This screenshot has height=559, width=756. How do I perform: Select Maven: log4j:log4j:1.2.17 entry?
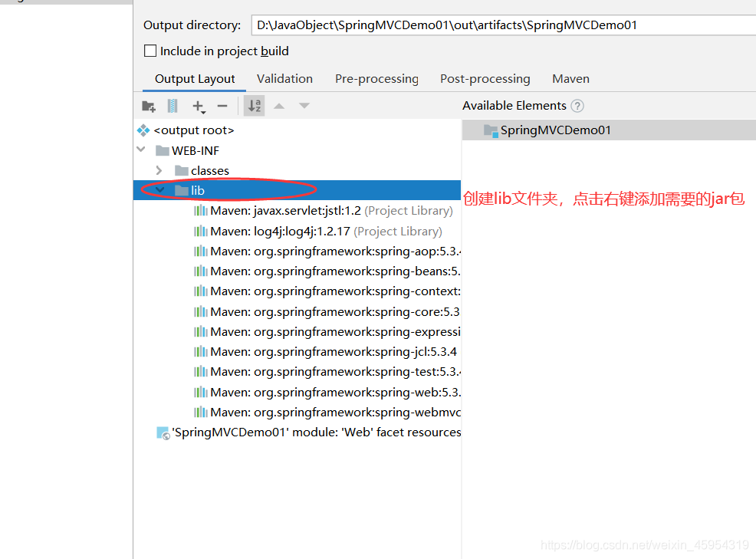pyautogui.click(x=317, y=232)
